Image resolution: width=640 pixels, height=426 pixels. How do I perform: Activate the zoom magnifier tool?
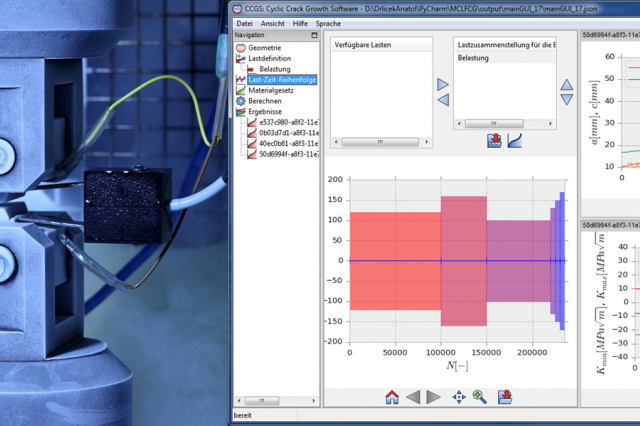tap(480, 397)
